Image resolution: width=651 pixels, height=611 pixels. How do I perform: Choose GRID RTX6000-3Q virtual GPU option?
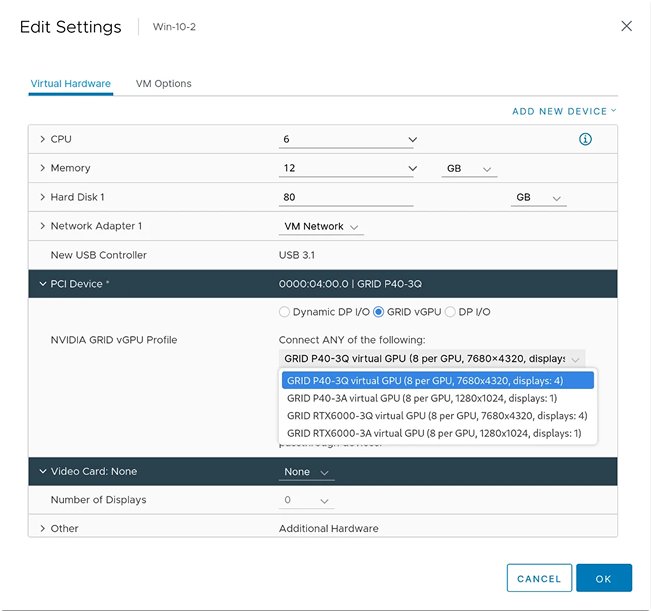click(x=438, y=416)
